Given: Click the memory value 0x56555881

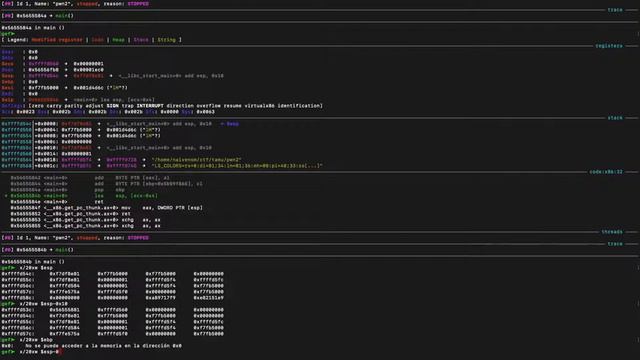Looking at the screenshot, I should (64, 310).
